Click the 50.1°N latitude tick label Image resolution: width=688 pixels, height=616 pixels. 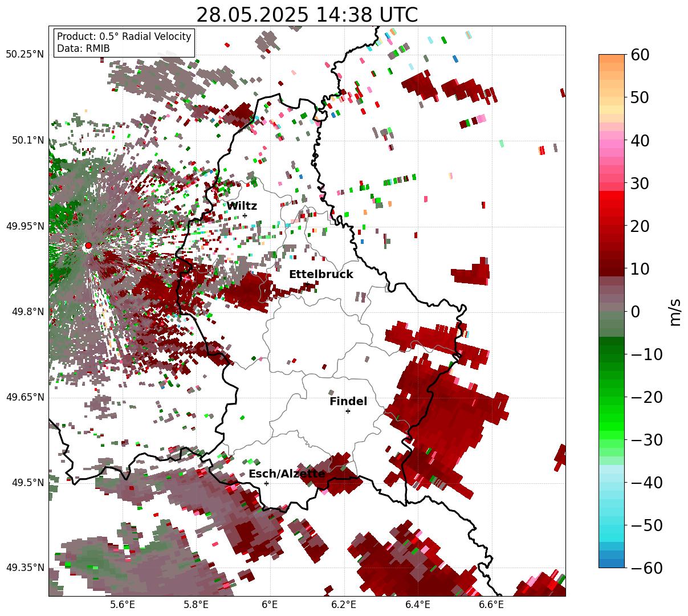pos(27,140)
